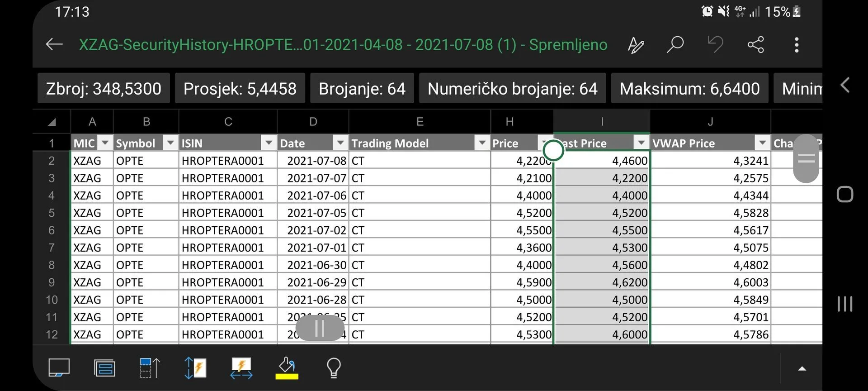Tap the Zbroj sum status chip

[x=104, y=88]
